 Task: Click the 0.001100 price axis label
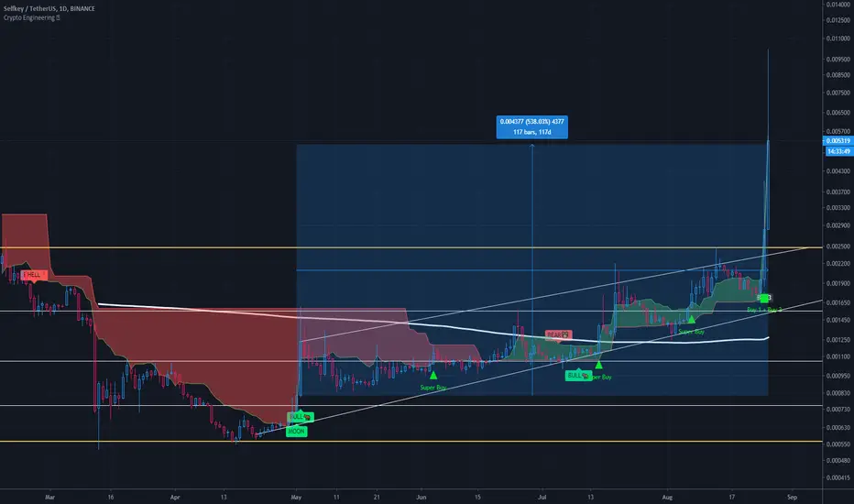tap(838, 356)
